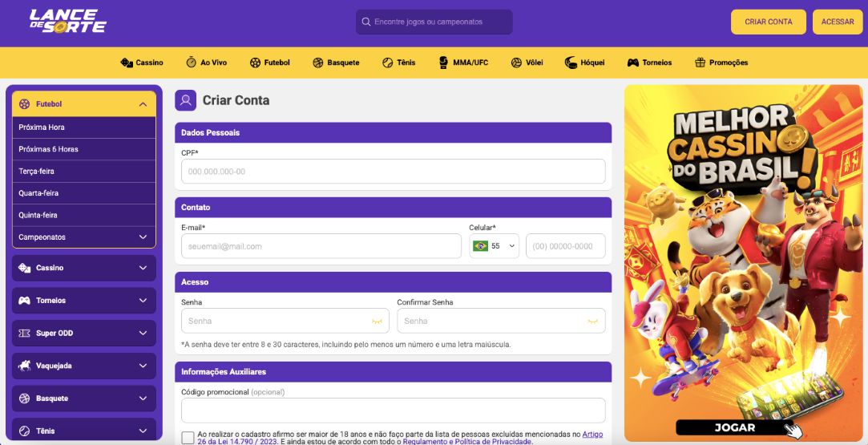Open Regulamento e Política de Privacidade link
The width and height of the screenshot is (868, 445).
point(467,442)
